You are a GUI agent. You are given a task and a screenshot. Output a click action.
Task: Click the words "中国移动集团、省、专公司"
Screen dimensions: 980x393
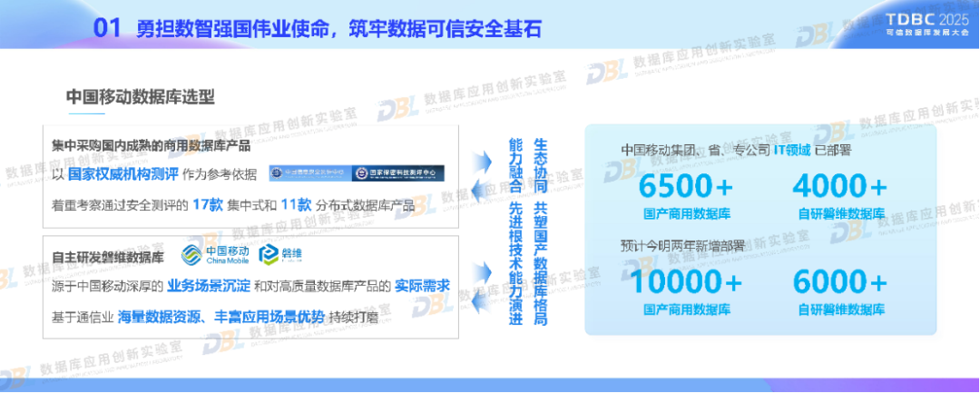695,150
